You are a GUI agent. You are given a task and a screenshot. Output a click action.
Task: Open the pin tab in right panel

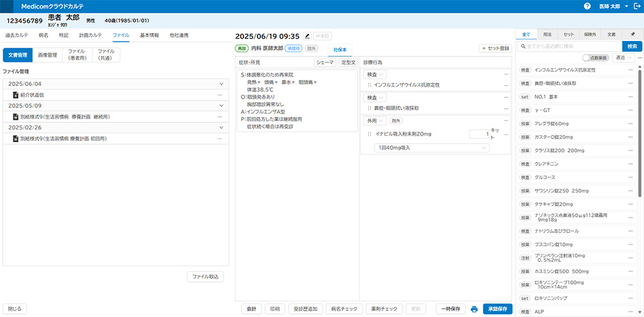[x=632, y=34]
